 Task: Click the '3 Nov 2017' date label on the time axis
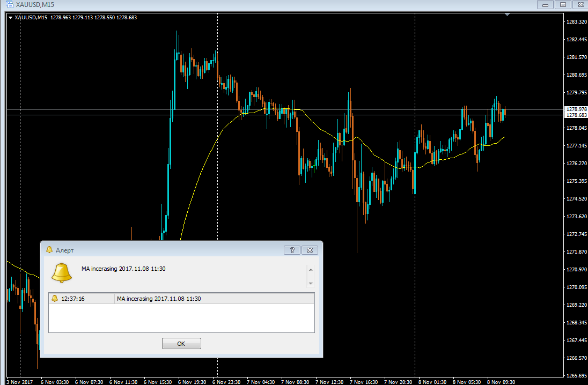click(x=20, y=382)
